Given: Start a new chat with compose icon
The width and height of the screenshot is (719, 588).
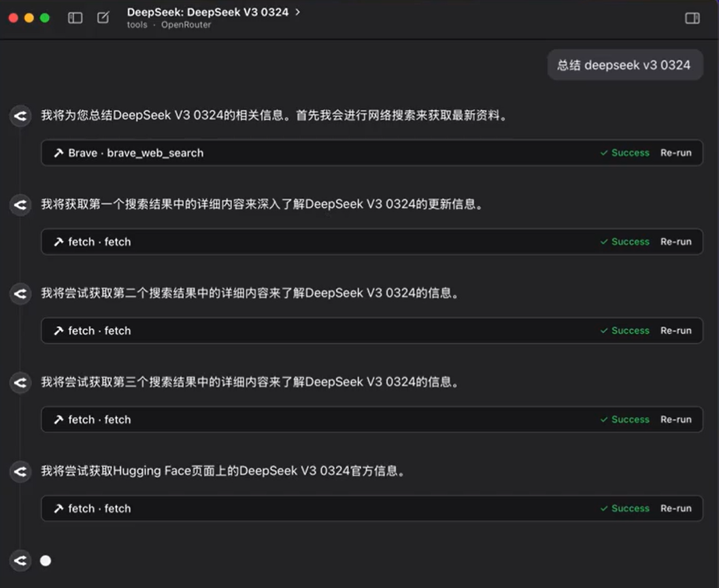Looking at the screenshot, I should [x=103, y=18].
